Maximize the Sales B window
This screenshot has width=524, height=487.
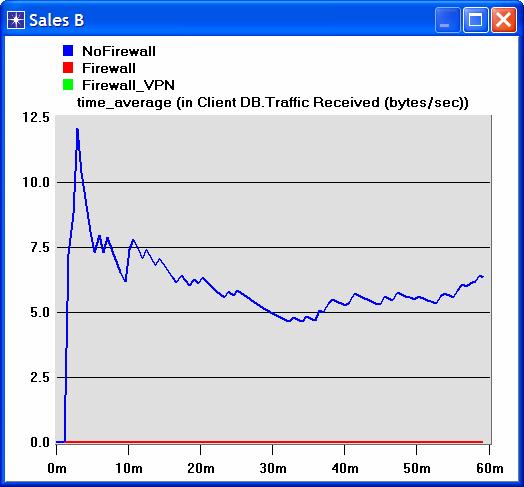476,20
